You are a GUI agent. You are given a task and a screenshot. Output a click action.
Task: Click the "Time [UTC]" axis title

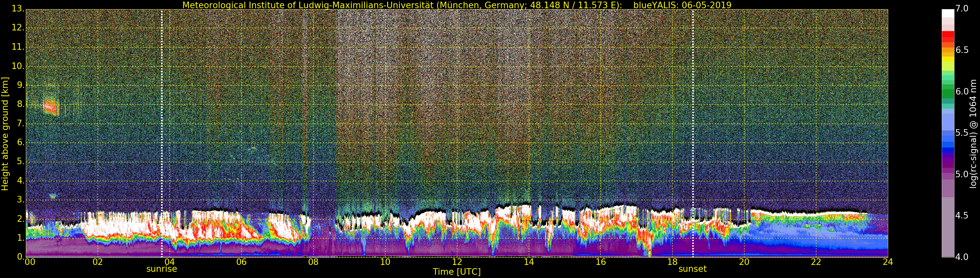coord(457,272)
